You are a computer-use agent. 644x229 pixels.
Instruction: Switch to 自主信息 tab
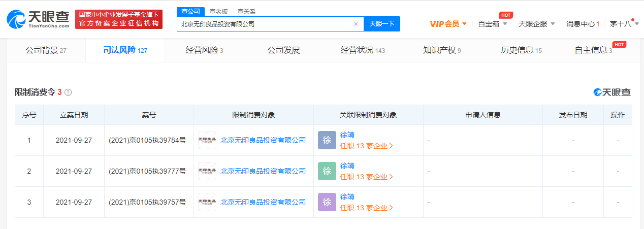coord(593,50)
